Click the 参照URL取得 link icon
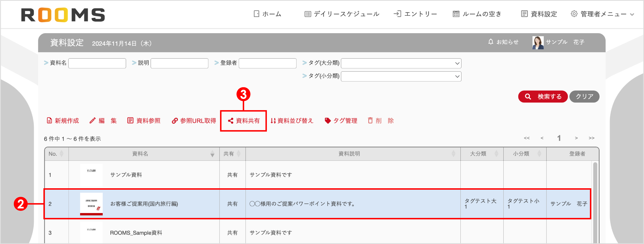The image size is (644, 244). [175, 121]
